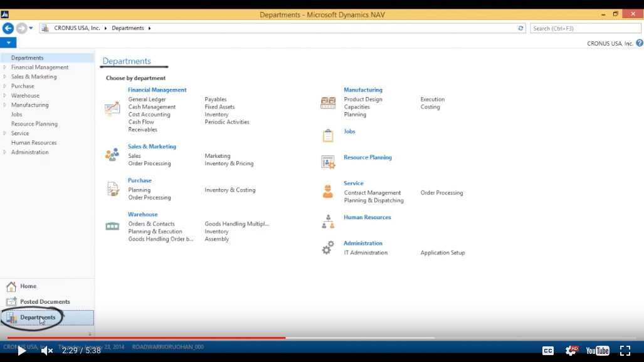Open General Ledger link
Viewport: 644px width, 362px height.
(x=147, y=99)
